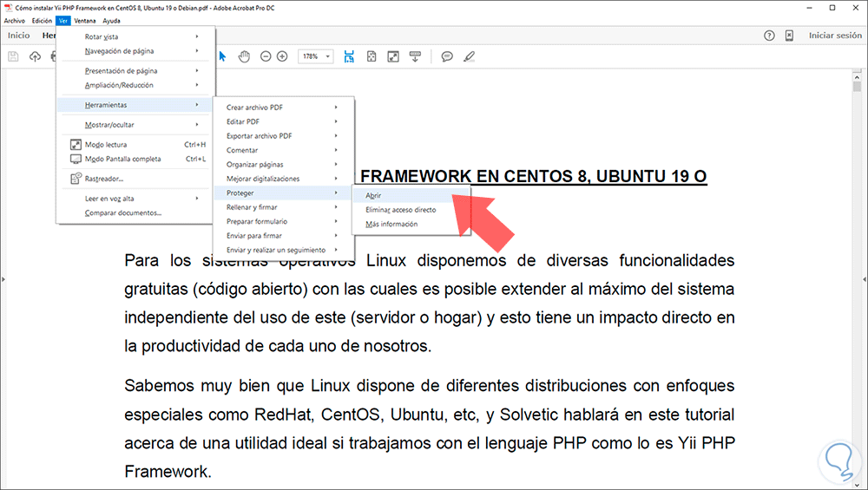
Task: Click the Rastreador menu icon
Action: 76,178
